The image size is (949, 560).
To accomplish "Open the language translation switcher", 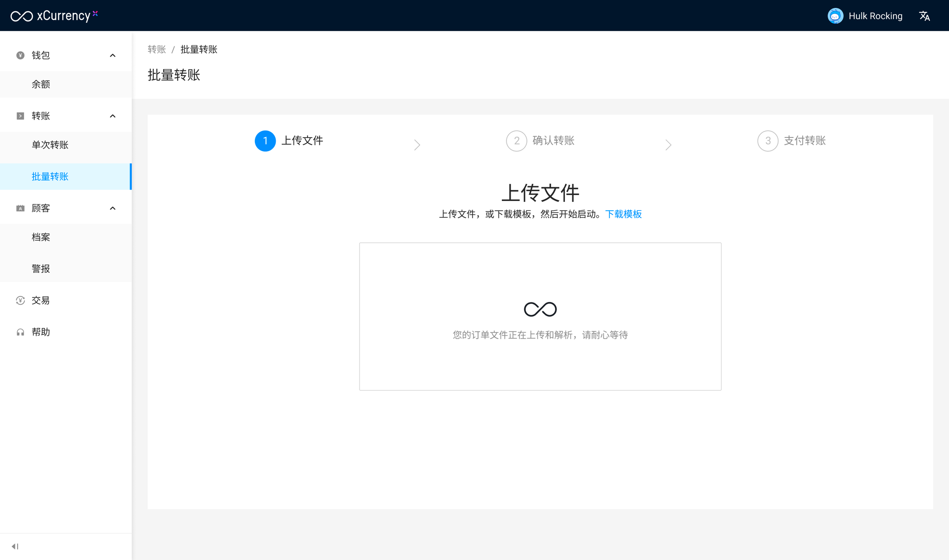I will (x=924, y=16).
